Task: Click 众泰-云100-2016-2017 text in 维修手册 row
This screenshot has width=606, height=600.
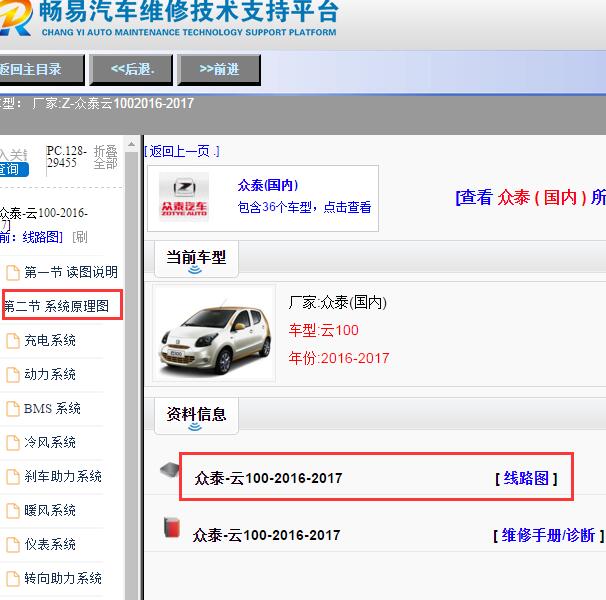Action: pyautogui.click(x=267, y=535)
